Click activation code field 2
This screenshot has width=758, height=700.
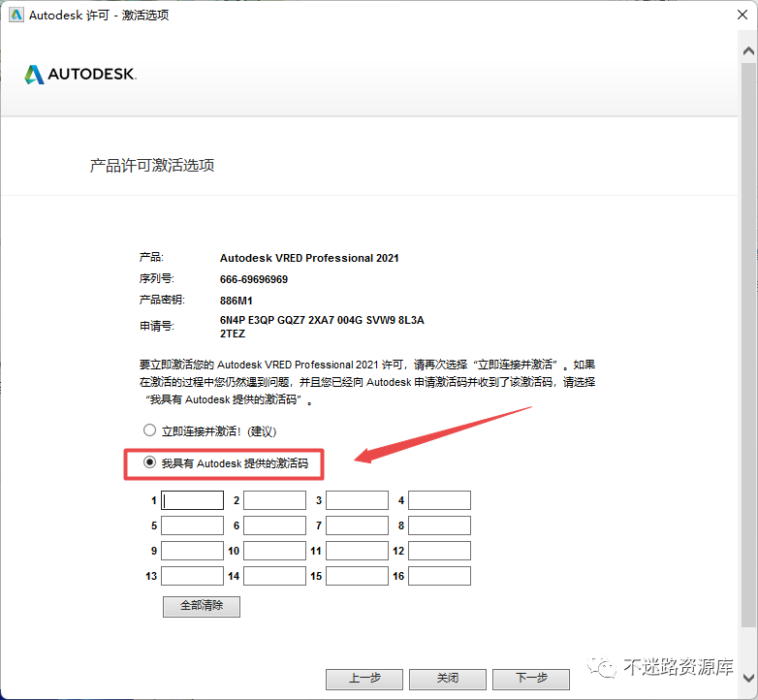[x=274, y=500]
